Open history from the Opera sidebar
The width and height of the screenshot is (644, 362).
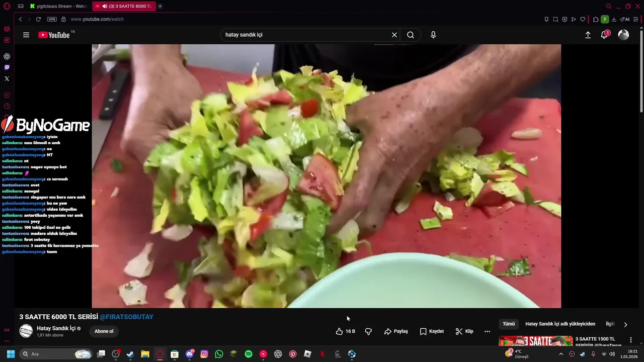coord(7,106)
